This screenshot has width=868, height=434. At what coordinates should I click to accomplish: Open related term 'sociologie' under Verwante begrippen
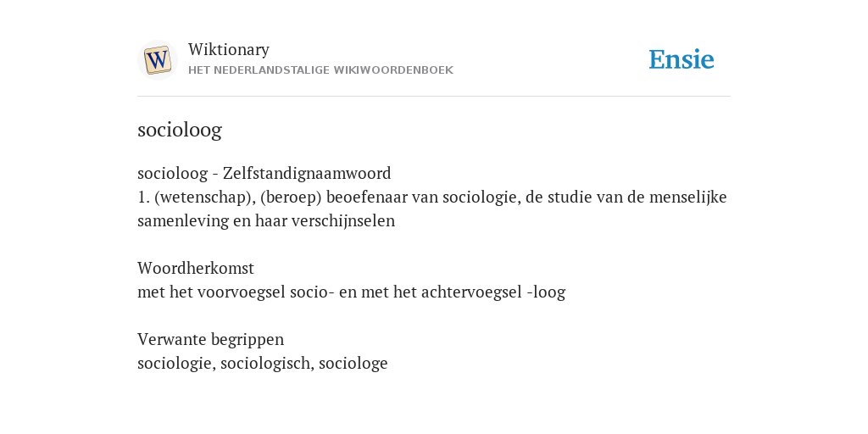click(176, 363)
